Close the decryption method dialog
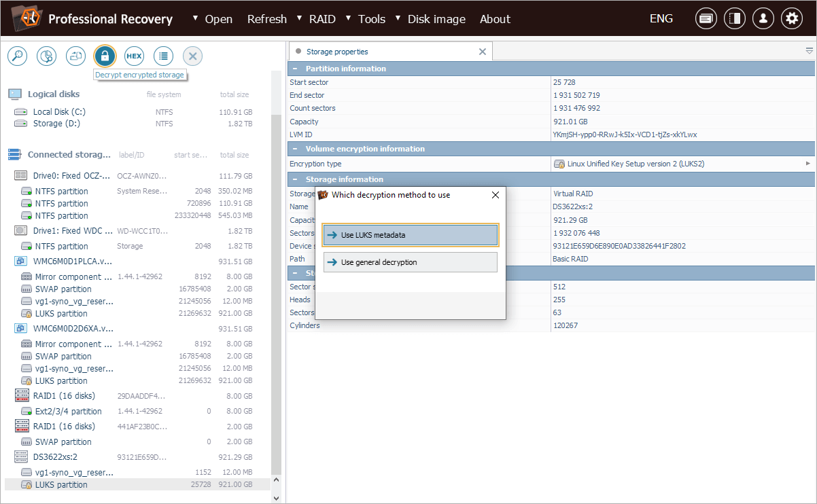Viewport: 817px width, 504px height. coord(495,195)
